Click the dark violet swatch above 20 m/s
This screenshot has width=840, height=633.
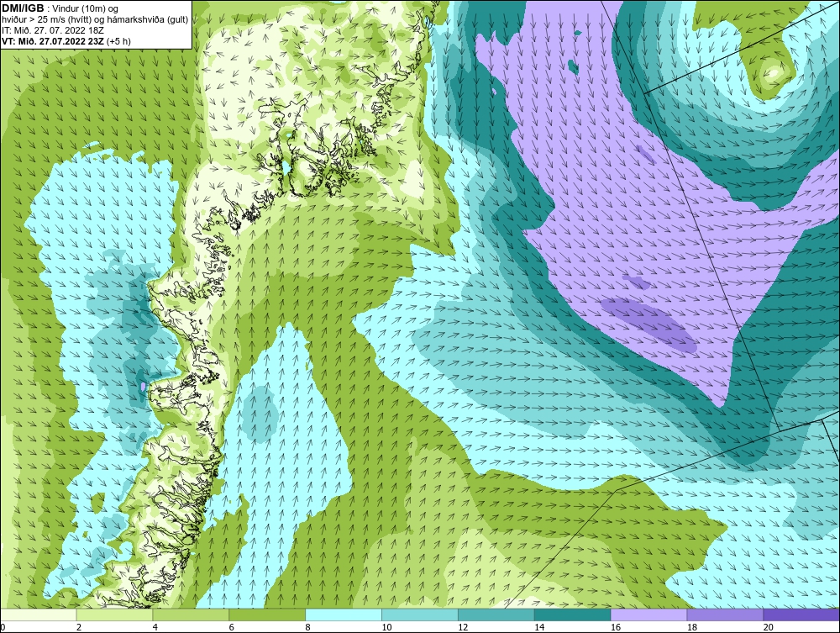tap(801, 615)
